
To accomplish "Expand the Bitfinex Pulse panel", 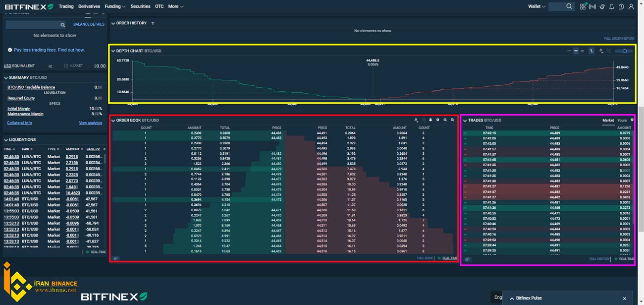I will [512, 299].
